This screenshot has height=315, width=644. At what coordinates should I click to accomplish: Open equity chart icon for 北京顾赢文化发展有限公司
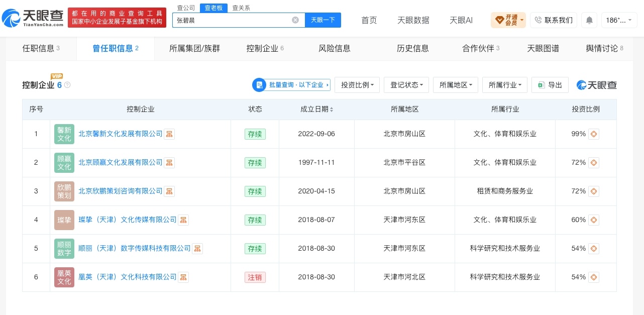(169, 163)
